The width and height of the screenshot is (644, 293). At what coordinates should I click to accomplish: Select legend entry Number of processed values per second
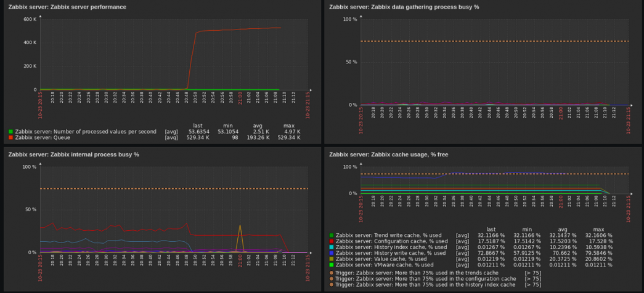(x=86, y=132)
